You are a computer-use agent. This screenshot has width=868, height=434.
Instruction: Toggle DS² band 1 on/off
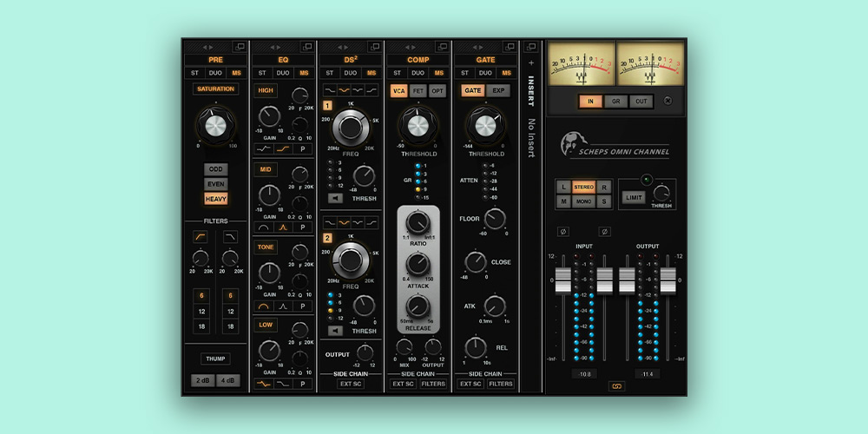pyautogui.click(x=327, y=106)
